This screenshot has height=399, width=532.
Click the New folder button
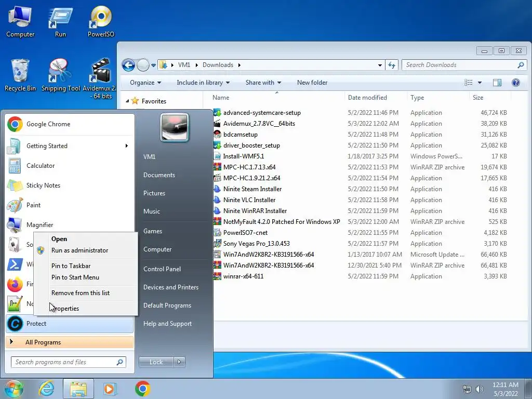(x=312, y=83)
